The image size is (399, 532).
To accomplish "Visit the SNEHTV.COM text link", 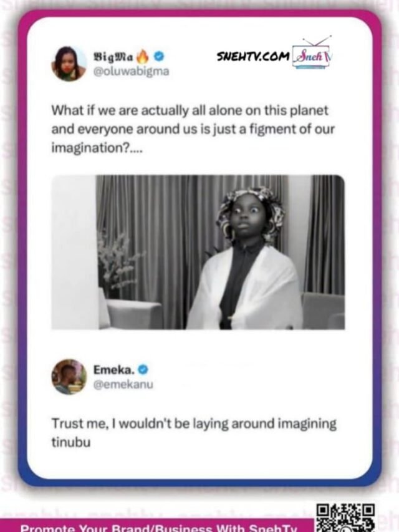I will point(253,56).
